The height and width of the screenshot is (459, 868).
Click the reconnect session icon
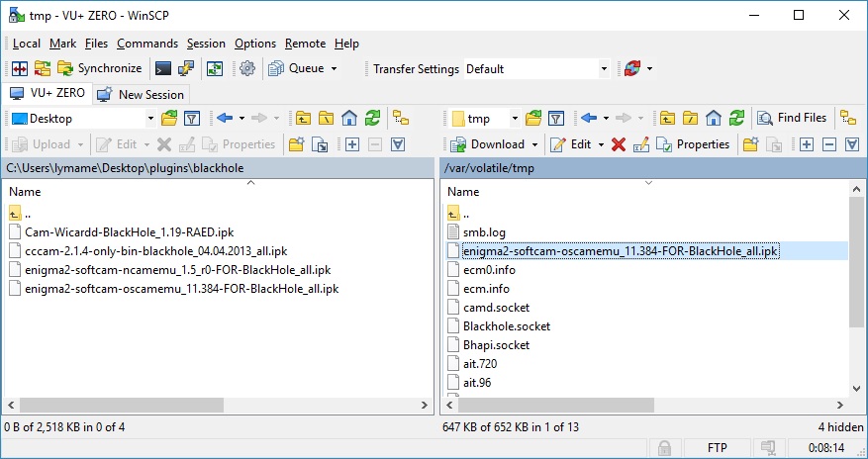click(632, 68)
